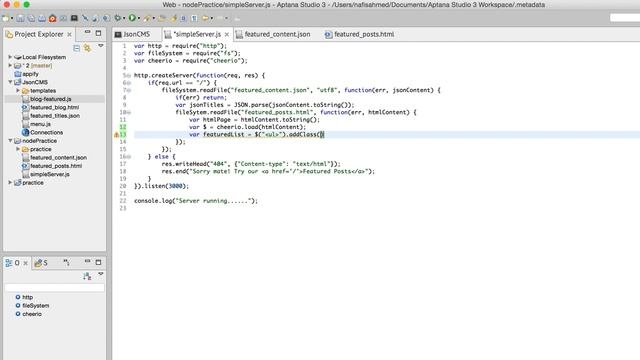Collapse all in Project Explorer
Screen dimensions: 640x360
[76, 48]
